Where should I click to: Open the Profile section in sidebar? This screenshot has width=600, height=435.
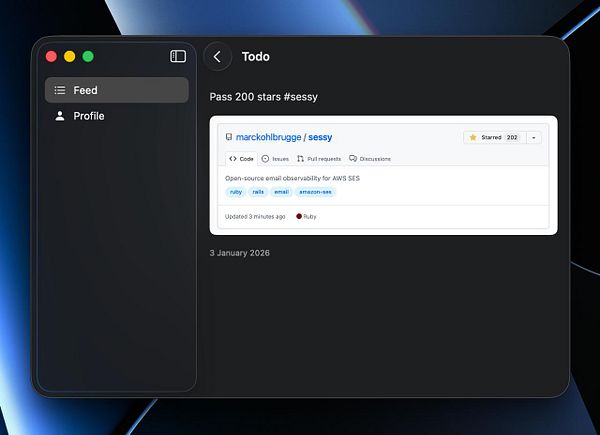(117, 116)
